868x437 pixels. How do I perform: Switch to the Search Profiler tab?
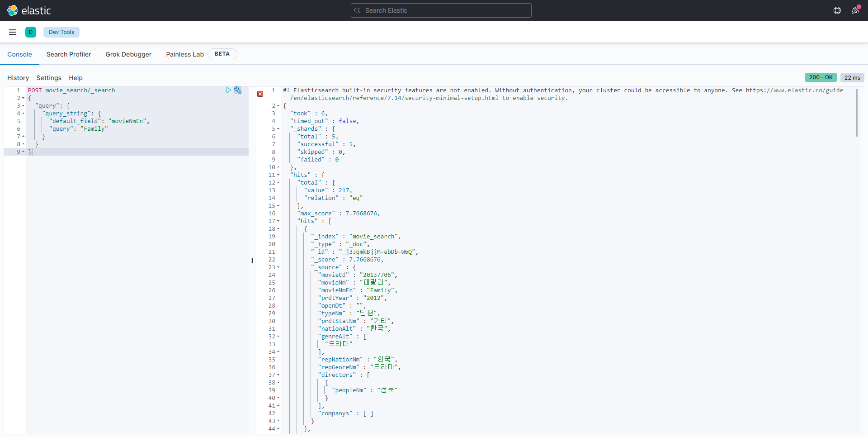(x=69, y=54)
